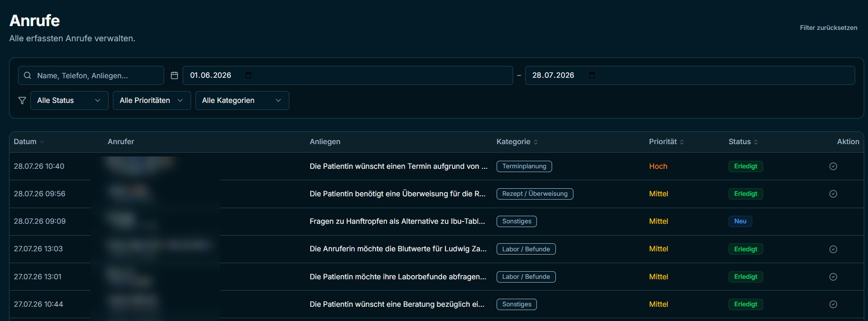The image size is (868, 321).
Task: Click check icon for 27.07.26 13:01 call
Action: (833, 277)
